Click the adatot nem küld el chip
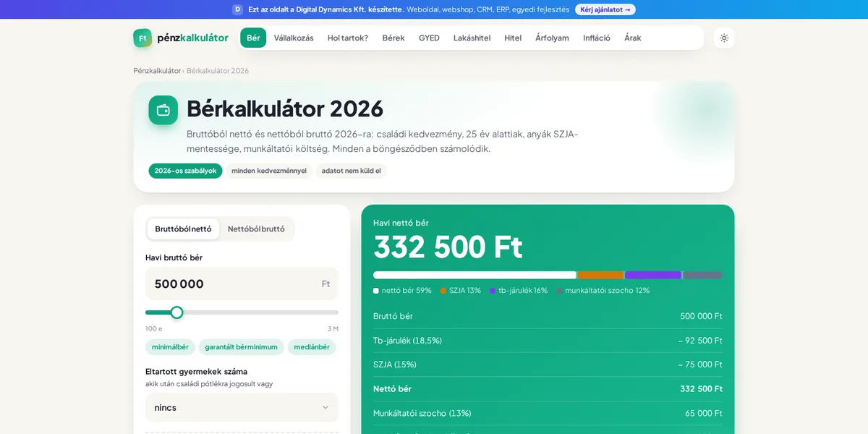The width and height of the screenshot is (868, 434). click(351, 171)
